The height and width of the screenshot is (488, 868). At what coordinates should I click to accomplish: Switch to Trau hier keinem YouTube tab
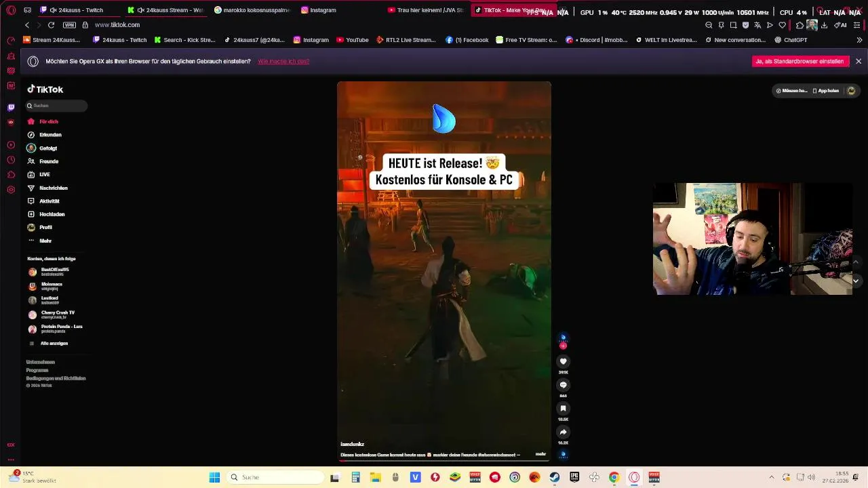(x=426, y=10)
